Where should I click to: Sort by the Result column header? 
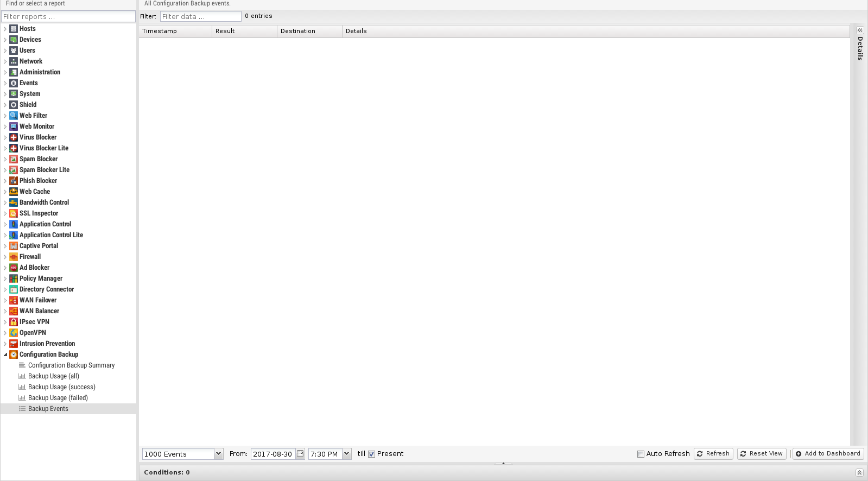(x=244, y=31)
